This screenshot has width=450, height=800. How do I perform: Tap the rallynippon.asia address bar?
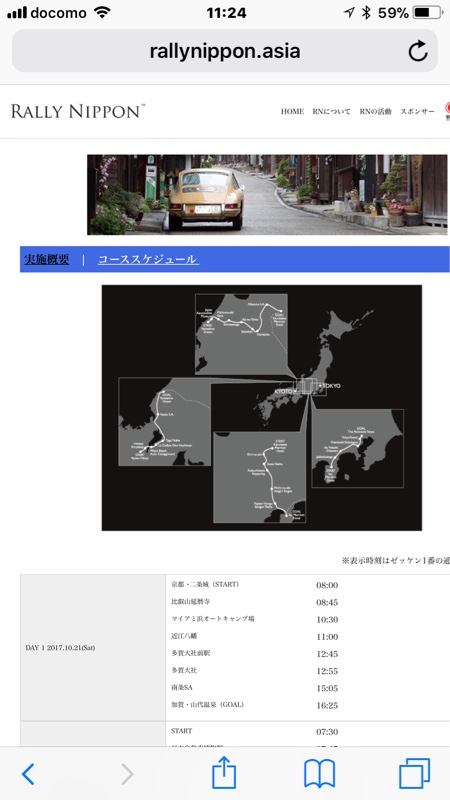coord(224,51)
